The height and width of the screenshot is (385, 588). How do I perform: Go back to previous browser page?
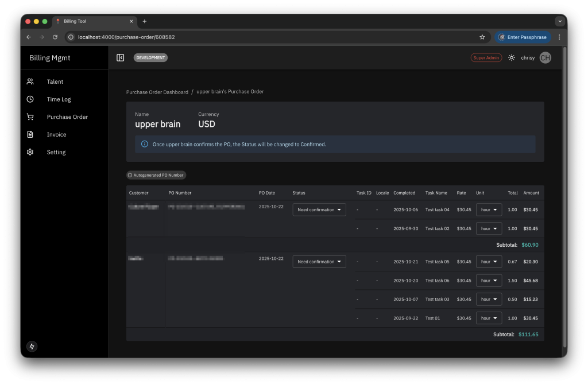click(29, 37)
